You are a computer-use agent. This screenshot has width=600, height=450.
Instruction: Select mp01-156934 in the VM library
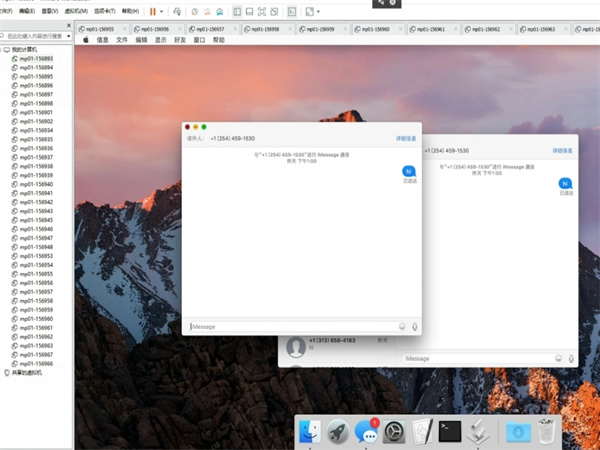[37, 130]
